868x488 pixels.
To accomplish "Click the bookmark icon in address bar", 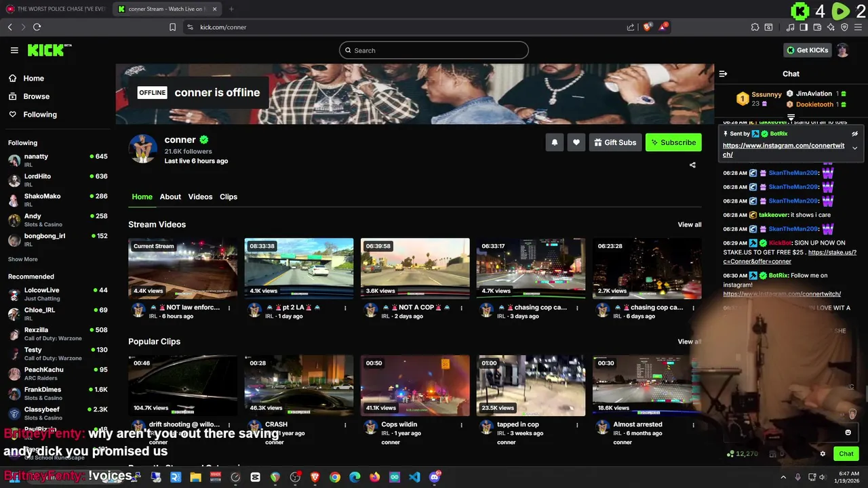I will 172,27.
